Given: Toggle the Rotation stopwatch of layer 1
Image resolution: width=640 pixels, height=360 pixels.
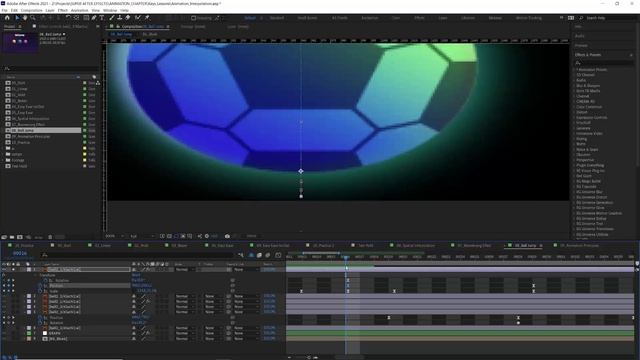Looking at the screenshot, I should coord(46,280).
